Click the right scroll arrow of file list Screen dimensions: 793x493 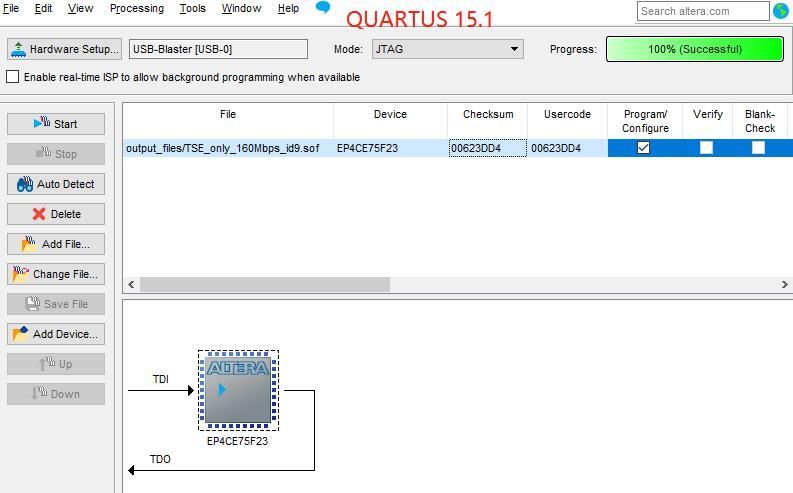(784, 284)
